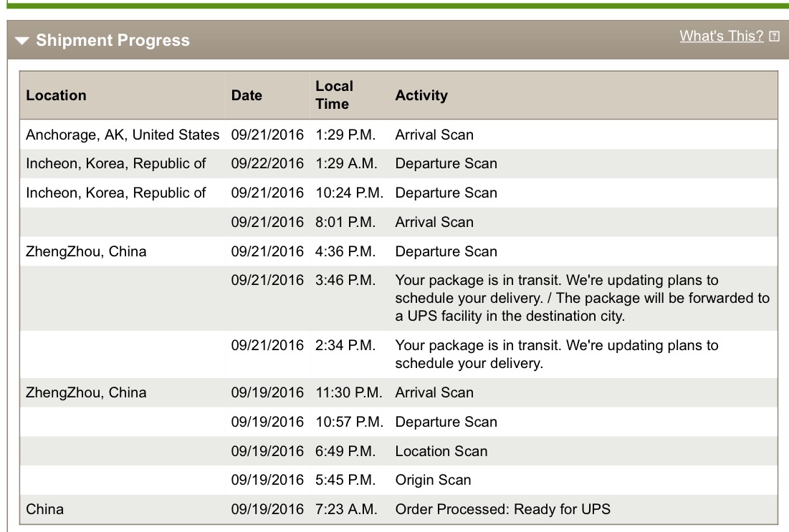This screenshot has width=789, height=532.
Task: Click the 09/22/2016 date cell
Action: point(267,163)
